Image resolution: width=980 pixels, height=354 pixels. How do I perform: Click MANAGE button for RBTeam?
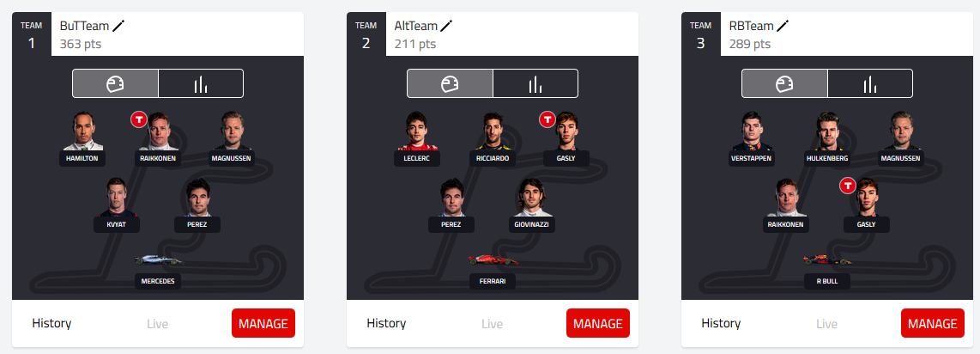(x=933, y=323)
